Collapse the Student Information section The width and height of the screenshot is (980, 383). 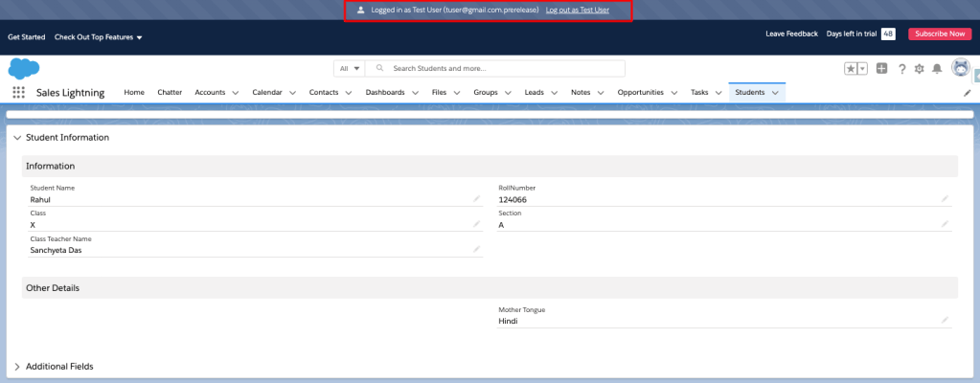[17, 138]
